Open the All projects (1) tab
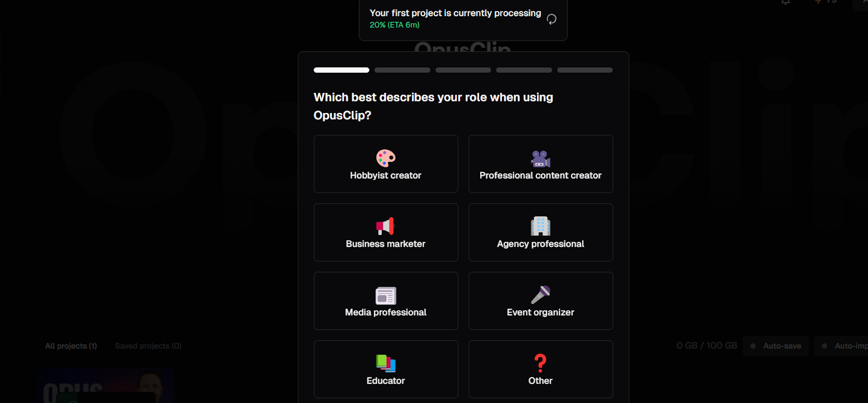The image size is (868, 403). 71,346
